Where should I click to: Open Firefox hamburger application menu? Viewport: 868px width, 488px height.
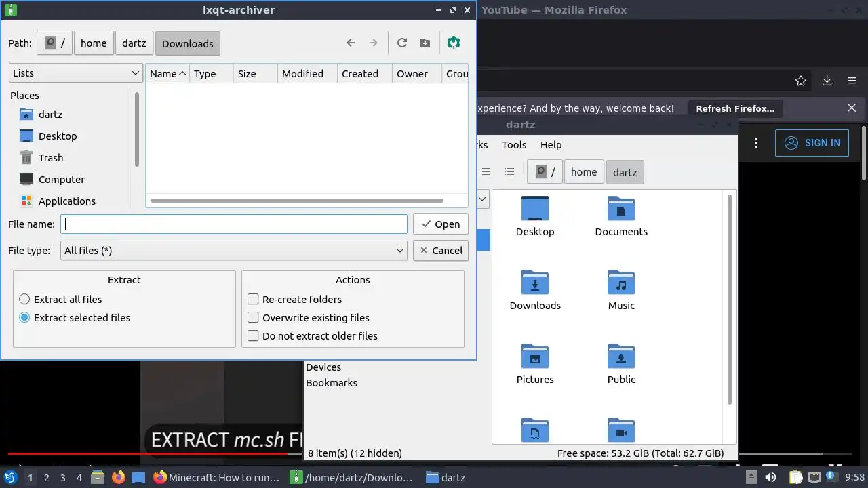pos(852,81)
